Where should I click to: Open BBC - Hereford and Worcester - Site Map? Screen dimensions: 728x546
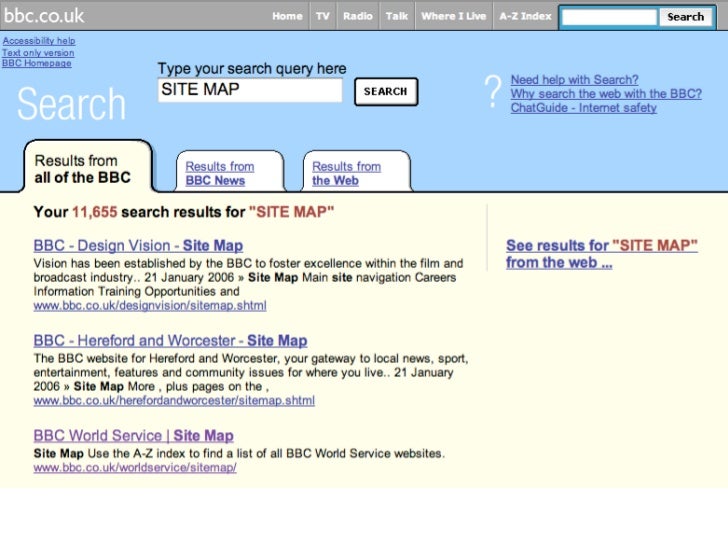point(170,340)
